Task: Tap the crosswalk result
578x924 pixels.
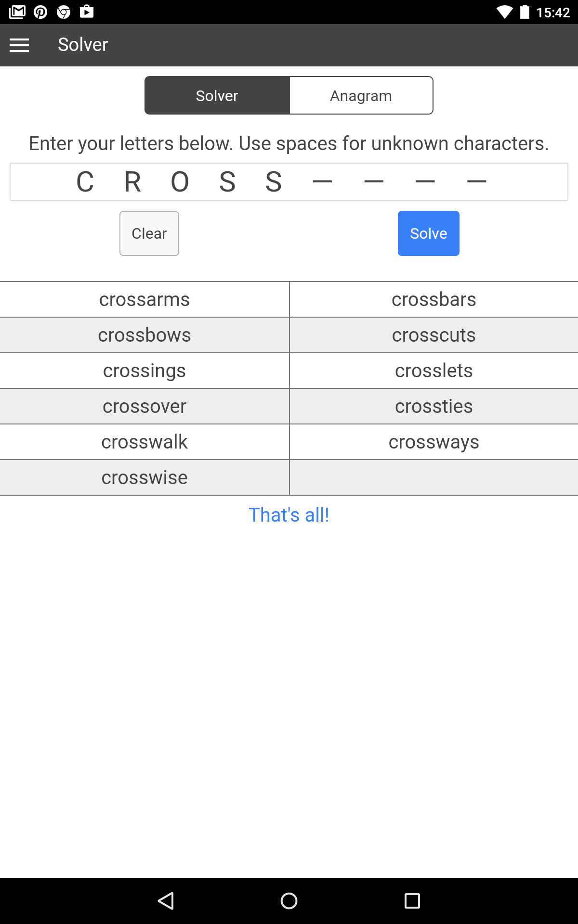Action: point(144,442)
